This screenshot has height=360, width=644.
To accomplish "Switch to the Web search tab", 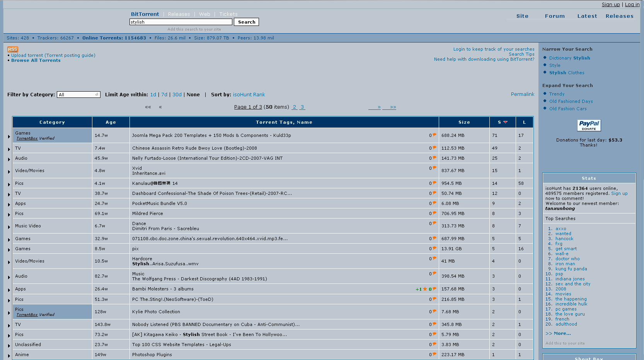I will [x=204, y=14].
